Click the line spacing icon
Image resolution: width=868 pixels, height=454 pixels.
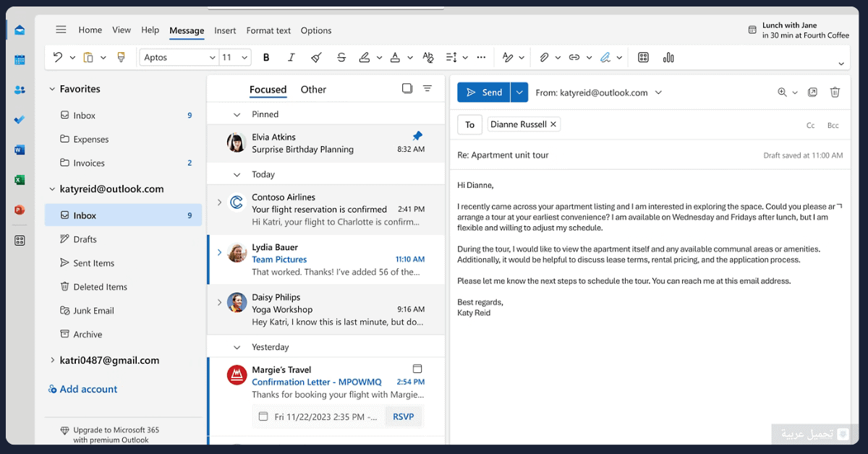coord(451,57)
